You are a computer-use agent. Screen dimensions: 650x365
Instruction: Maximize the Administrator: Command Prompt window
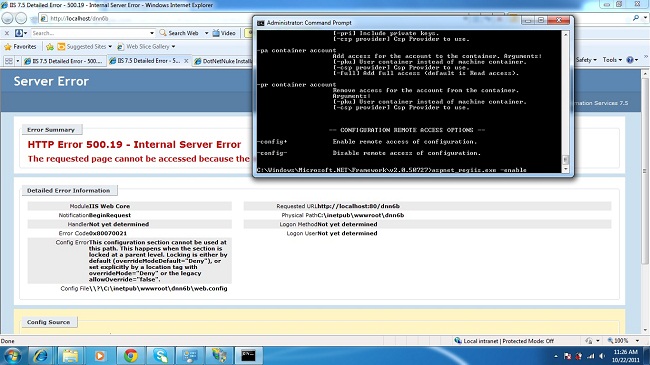point(541,20)
